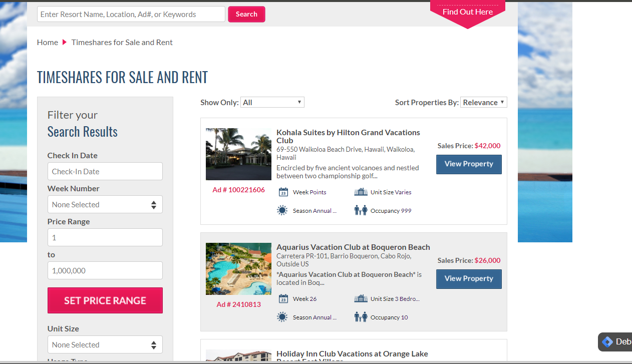The width and height of the screenshot is (632, 364).
Task: Click Ad # 2410813
Action: pyautogui.click(x=238, y=304)
